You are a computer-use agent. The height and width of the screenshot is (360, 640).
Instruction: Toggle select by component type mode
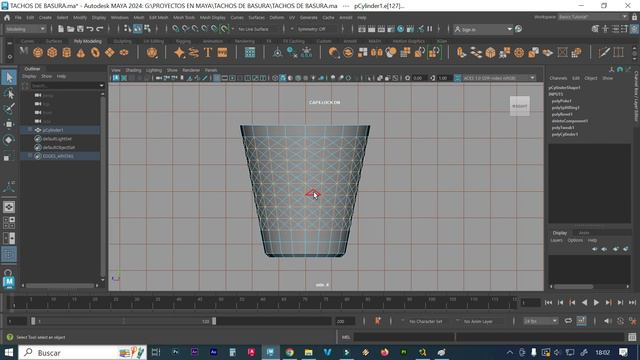[x=147, y=29]
